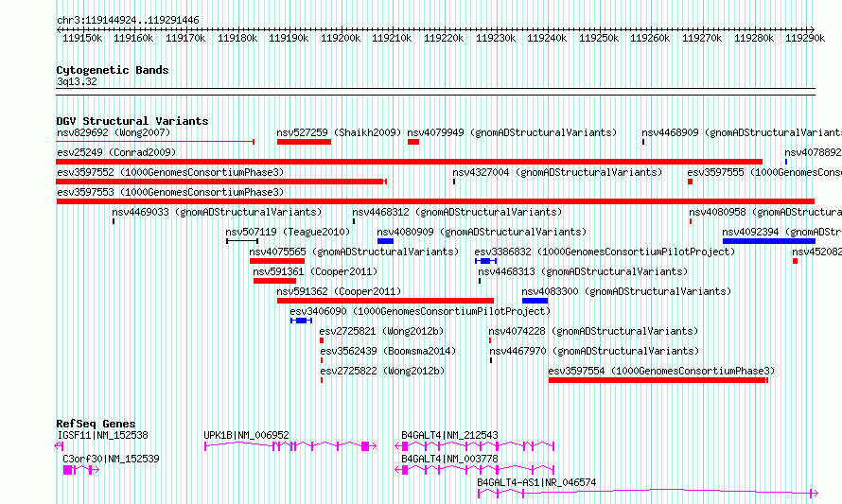Viewport: 842px width, 504px height.
Task: Click the DGV Structural Variants heading
Action: pos(132,121)
